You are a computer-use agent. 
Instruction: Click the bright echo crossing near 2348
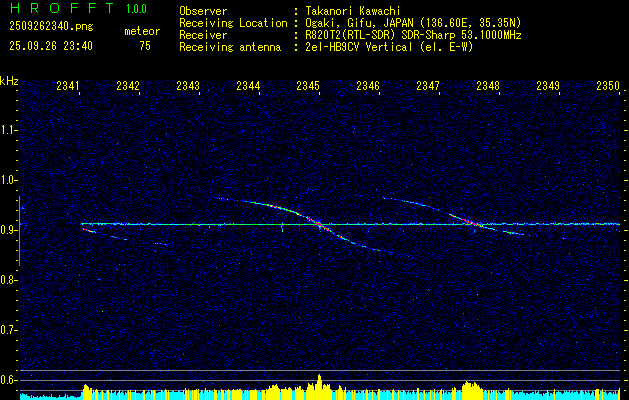[x=473, y=223]
